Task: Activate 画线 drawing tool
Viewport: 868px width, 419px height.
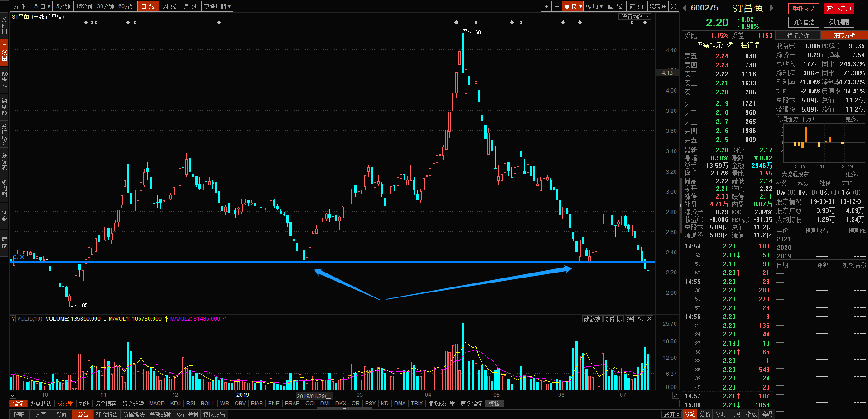Action: [615, 6]
